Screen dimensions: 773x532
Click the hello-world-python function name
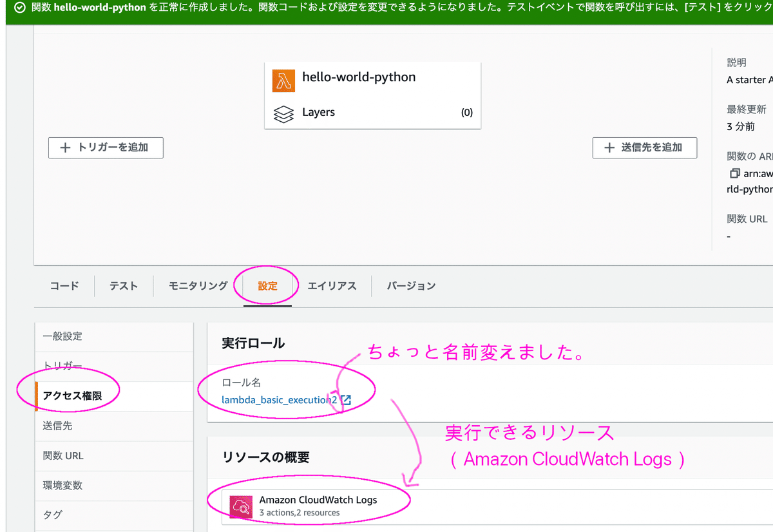pos(359,77)
